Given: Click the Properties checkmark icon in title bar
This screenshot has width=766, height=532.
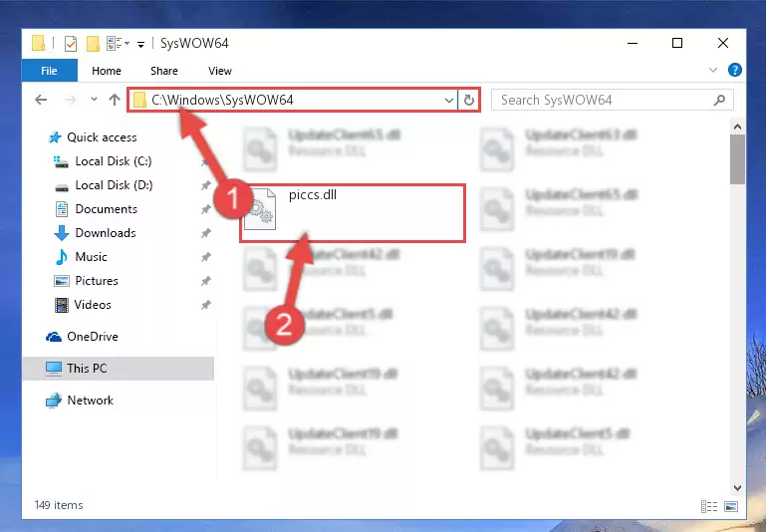Looking at the screenshot, I should 71,44.
